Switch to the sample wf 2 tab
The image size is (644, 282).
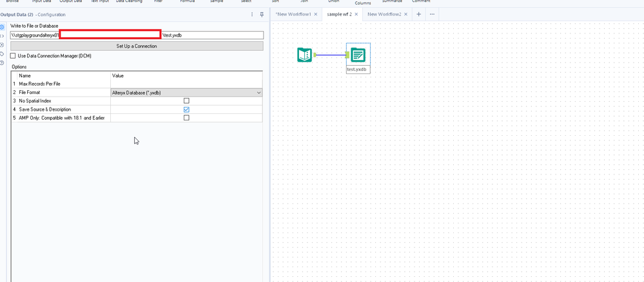[339, 14]
